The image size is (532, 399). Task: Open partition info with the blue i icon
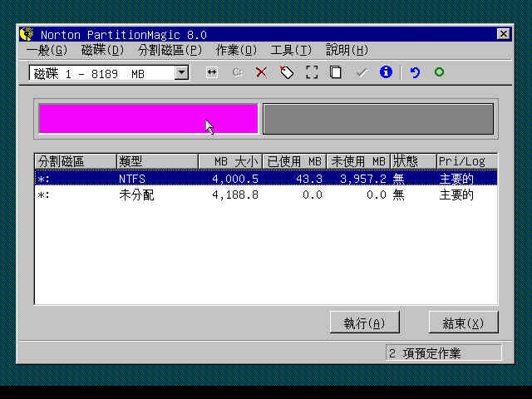tap(385, 72)
